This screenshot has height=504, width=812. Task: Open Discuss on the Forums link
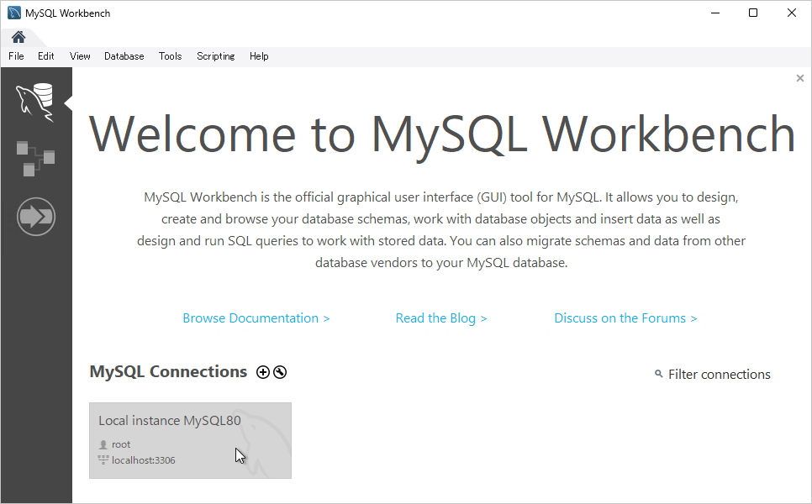[x=625, y=318]
